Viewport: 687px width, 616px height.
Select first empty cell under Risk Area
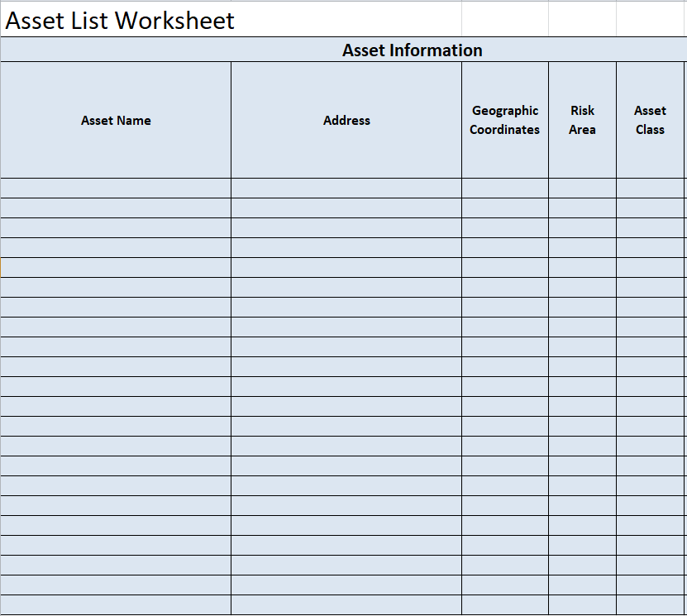pyautogui.click(x=582, y=189)
